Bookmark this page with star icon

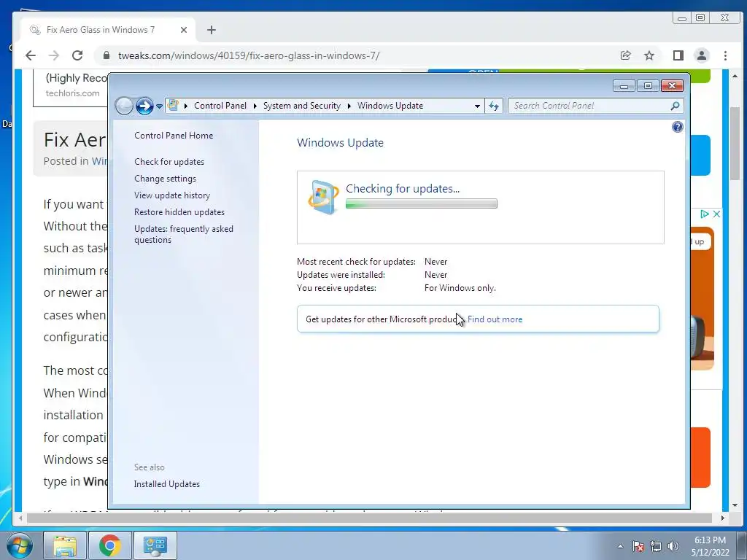coord(649,55)
